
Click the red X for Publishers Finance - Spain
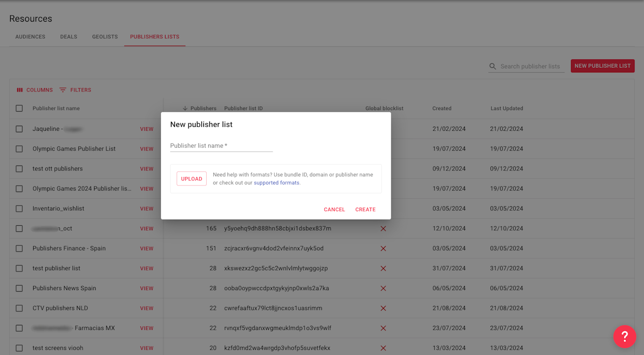pyautogui.click(x=383, y=248)
